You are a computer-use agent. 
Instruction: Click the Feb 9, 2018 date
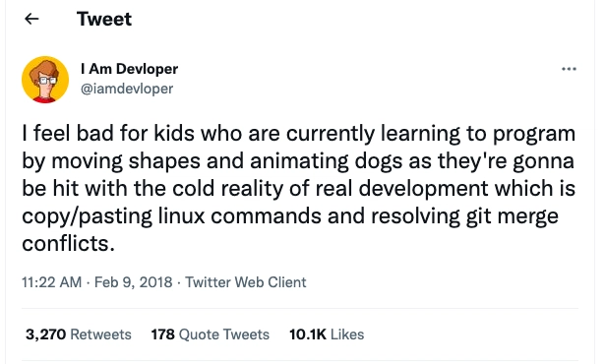tap(133, 282)
